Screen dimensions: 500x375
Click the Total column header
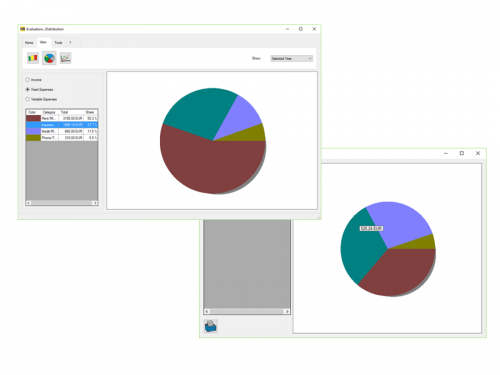point(71,112)
